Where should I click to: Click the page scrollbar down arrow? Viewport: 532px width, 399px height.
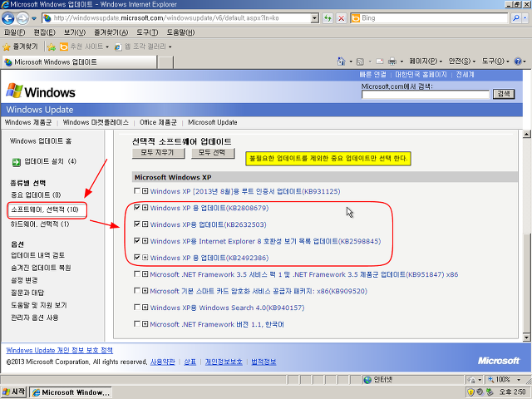coord(526,337)
